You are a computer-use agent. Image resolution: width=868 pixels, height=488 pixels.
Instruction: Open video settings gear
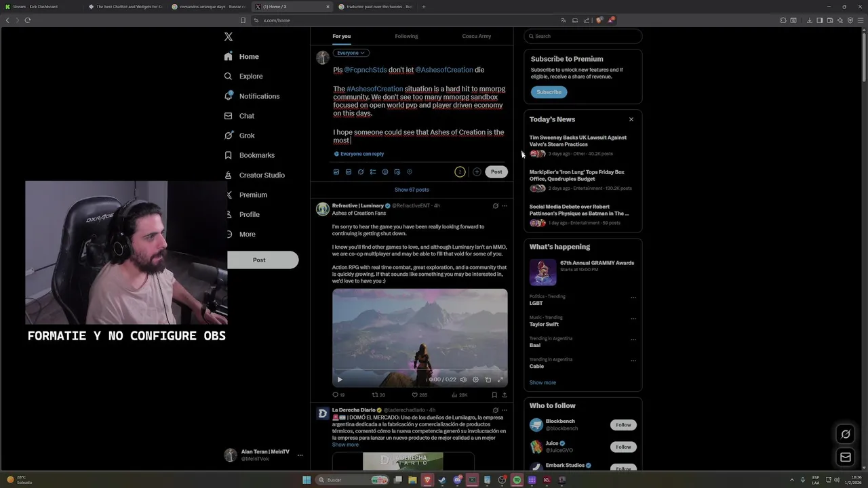pos(475,380)
